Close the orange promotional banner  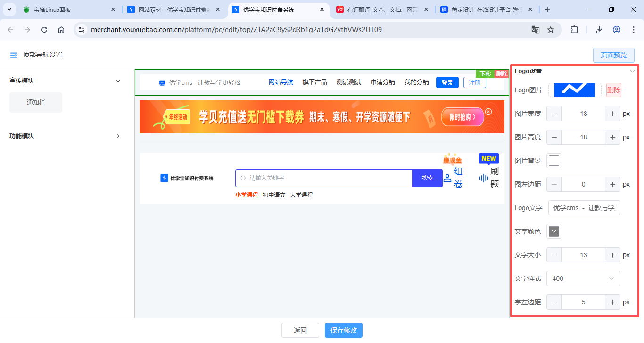click(488, 112)
